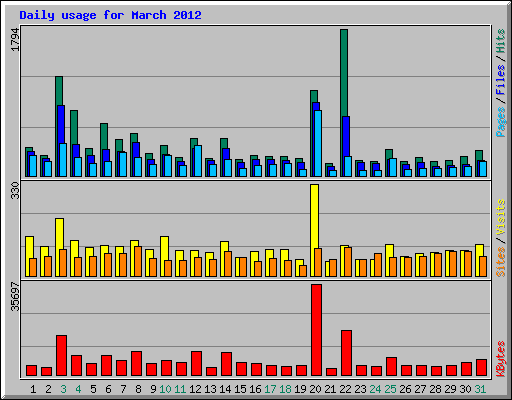512x400 pixels.
Task: Click the "Daily usage for March 2012" title
Action: pyautogui.click(x=110, y=15)
